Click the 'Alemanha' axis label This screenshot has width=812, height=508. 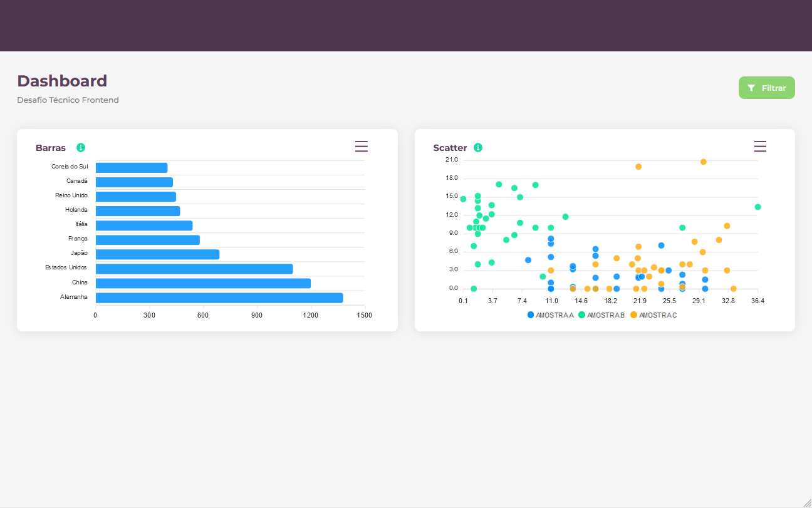point(74,296)
